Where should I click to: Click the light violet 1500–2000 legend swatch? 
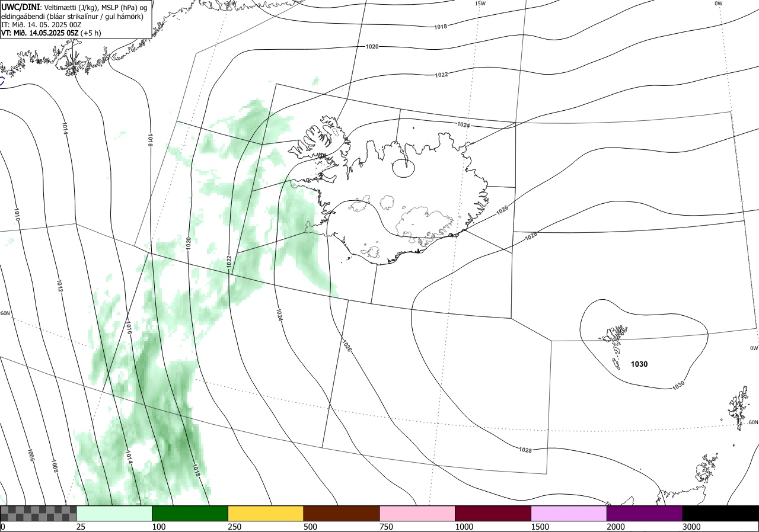pos(569,513)
